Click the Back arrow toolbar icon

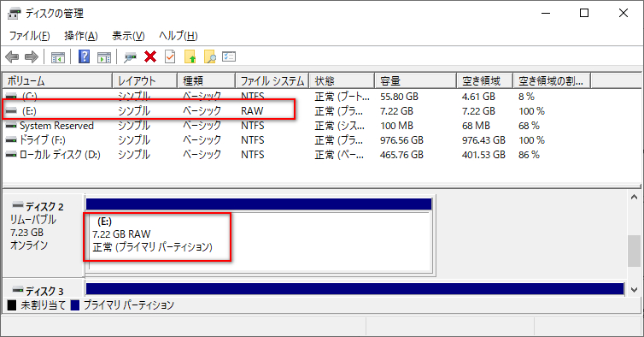coord(12,56)
